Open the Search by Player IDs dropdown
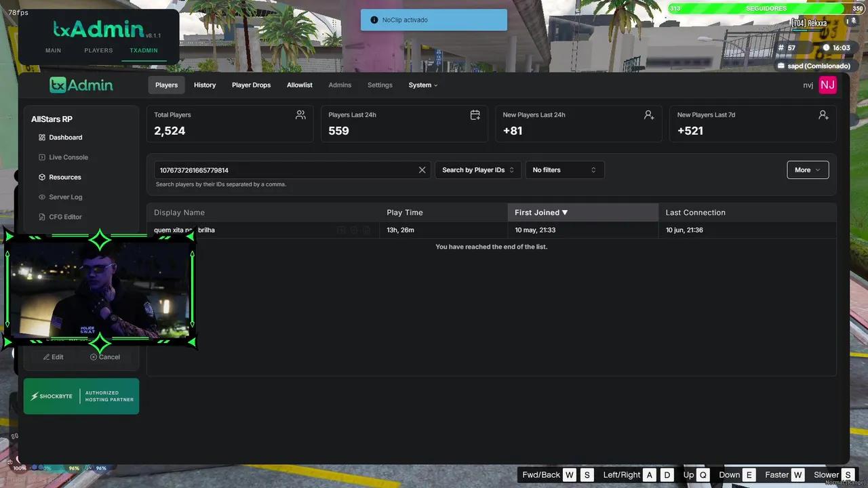Viewport: 868px width, 488px height. (478, 170)
